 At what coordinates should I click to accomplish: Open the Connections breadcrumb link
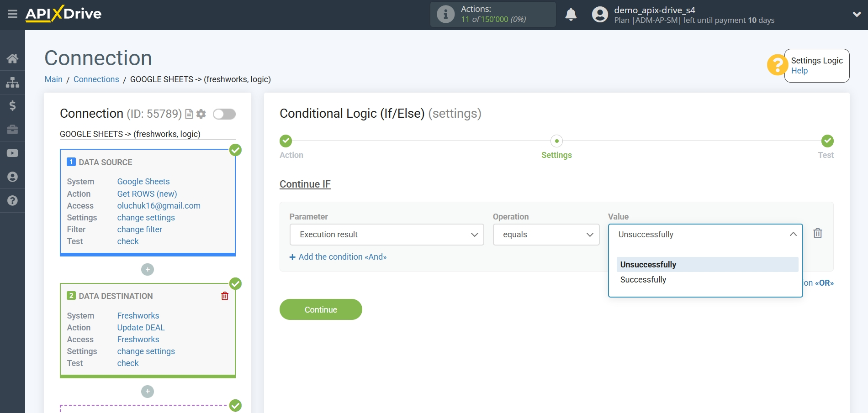[x=96, y=79]
